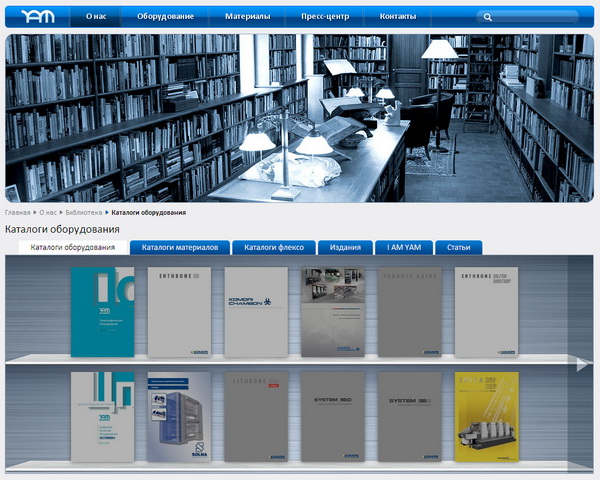Switch to the 'I AM YAM' tab
Image resolution: width=600 pixels, height=480 pixels.
click(x=404, y=247)
